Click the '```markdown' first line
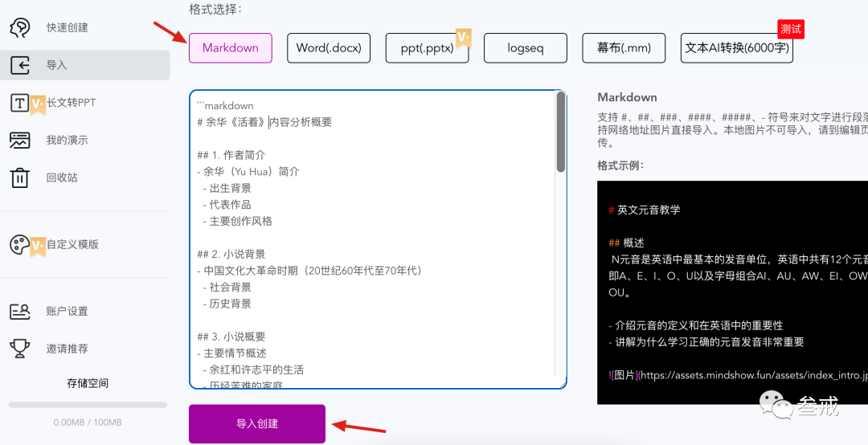This screenshot has width=868, height=445. 225,106
